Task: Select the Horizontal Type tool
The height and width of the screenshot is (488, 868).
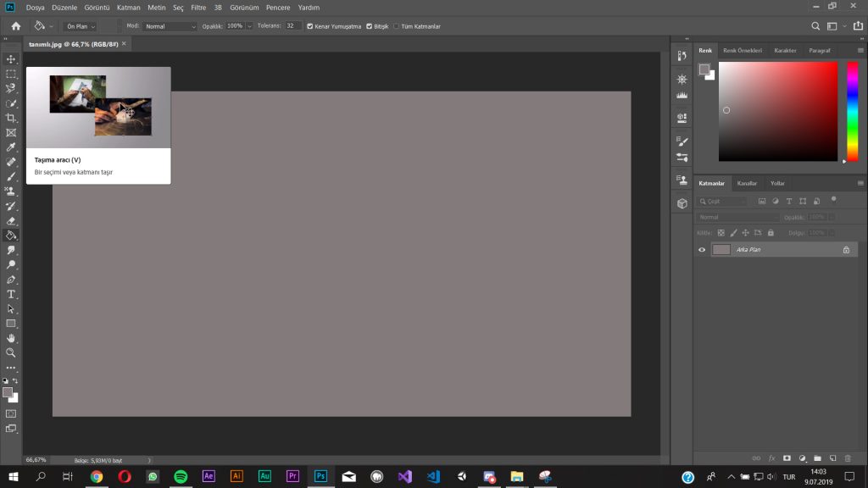Action: 11,294
